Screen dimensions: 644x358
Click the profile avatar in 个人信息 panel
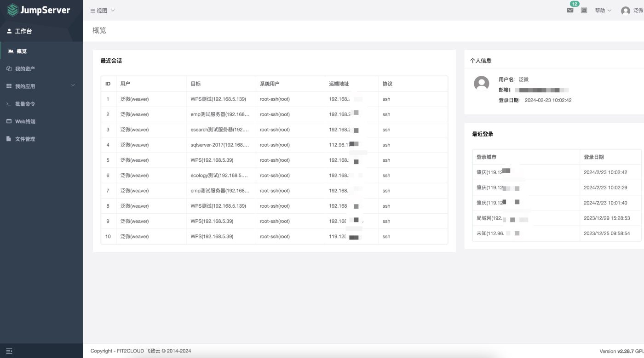(x=481, y=84)
